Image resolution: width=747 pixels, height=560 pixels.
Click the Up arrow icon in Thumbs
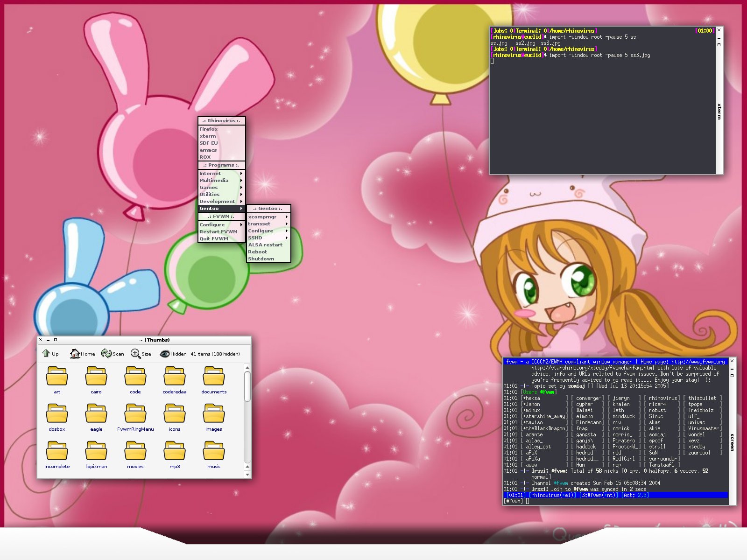click(x=46, y=353)
